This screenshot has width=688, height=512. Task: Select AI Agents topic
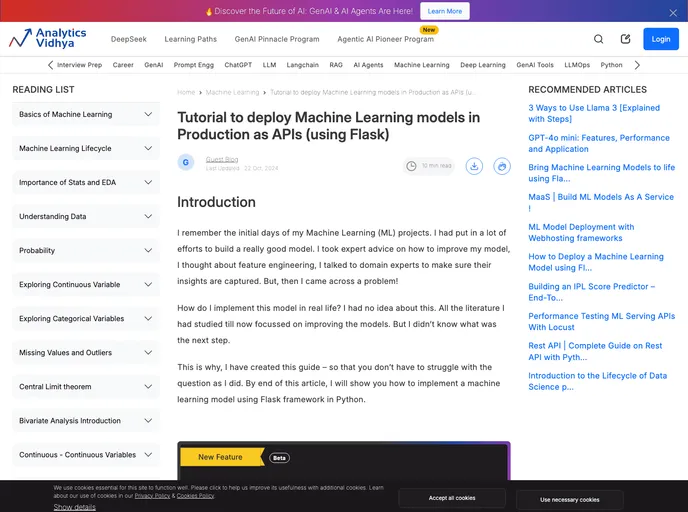click(368, 65)
